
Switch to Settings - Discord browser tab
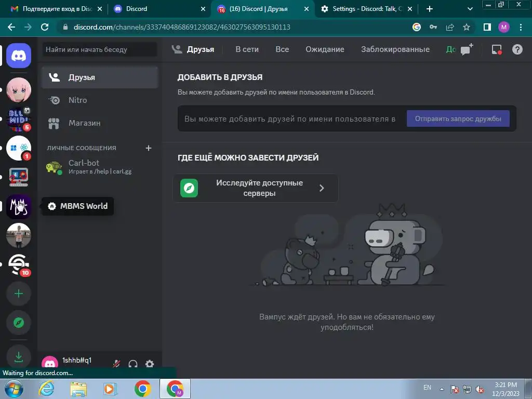pyautogui.click(x=366, y=9)
